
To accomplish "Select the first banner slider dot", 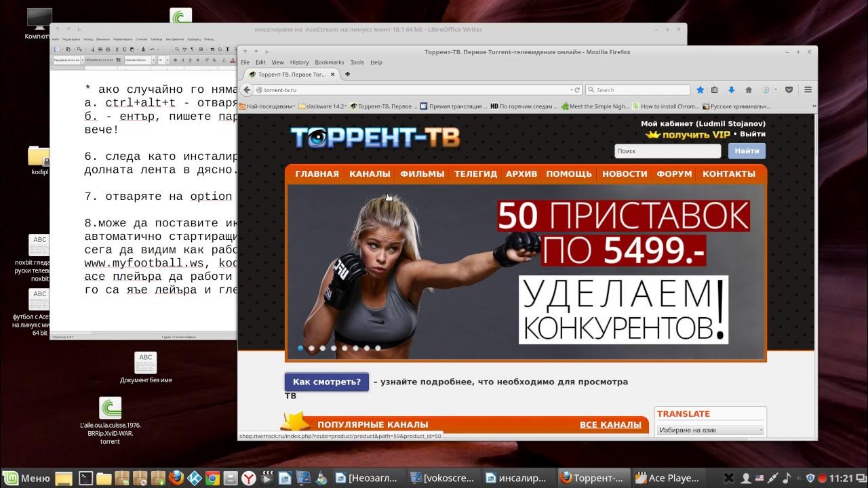I will pos(300,348).
